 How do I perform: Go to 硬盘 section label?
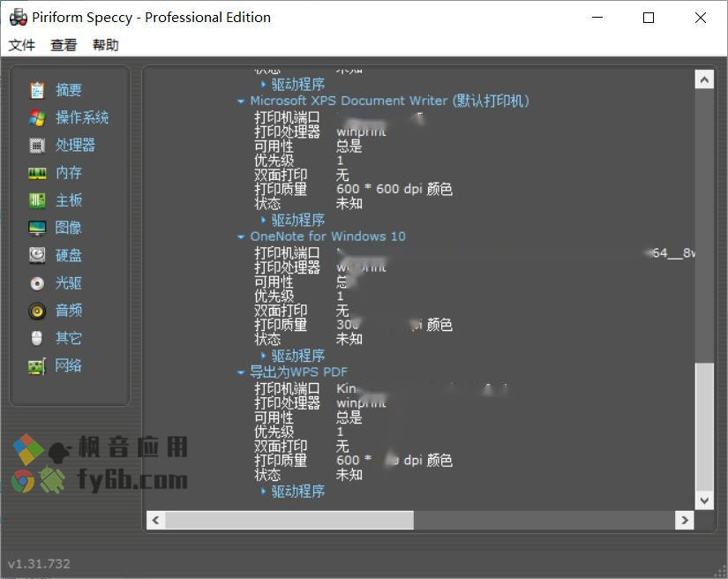click(69, 255)
